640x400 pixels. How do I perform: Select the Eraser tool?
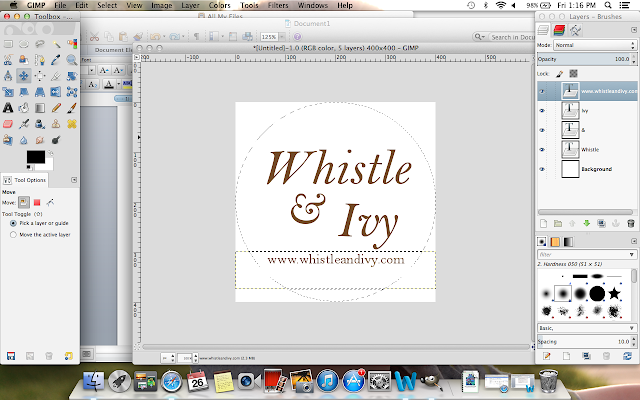click(8, 124)
